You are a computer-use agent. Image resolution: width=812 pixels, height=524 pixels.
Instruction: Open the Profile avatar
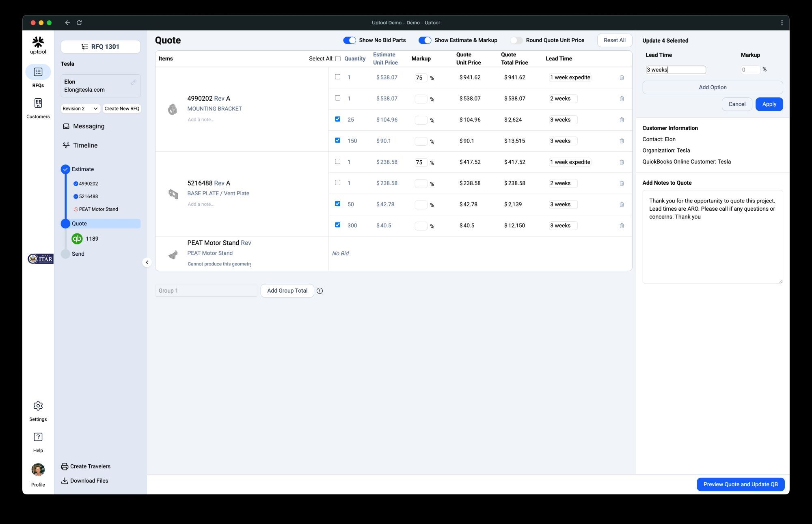pos(38,470)
